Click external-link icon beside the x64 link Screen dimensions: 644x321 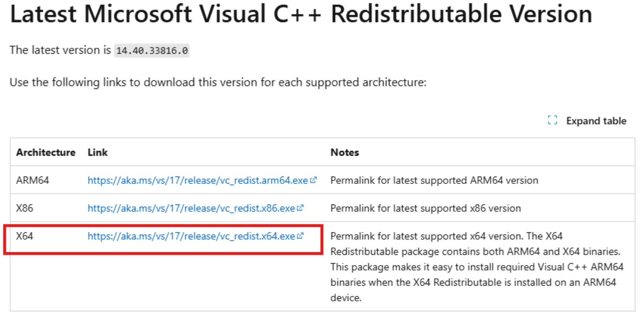pyautogui.click(x=300, y=236)
